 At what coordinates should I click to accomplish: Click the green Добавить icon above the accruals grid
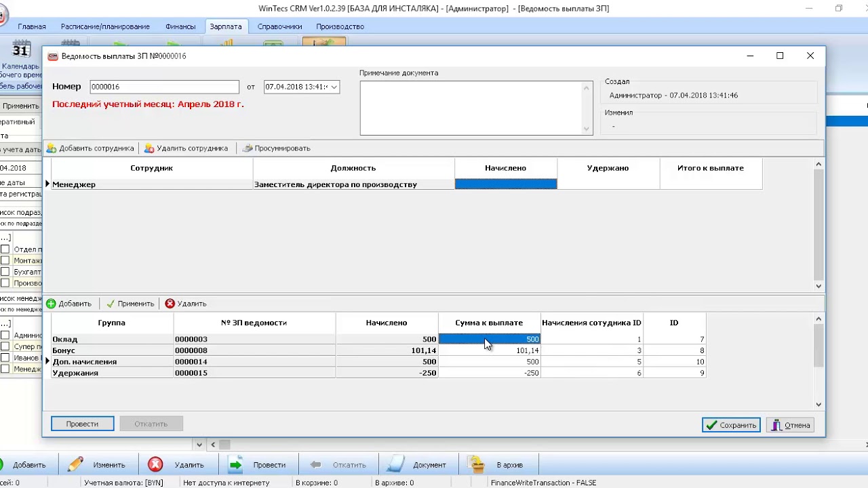51,304
